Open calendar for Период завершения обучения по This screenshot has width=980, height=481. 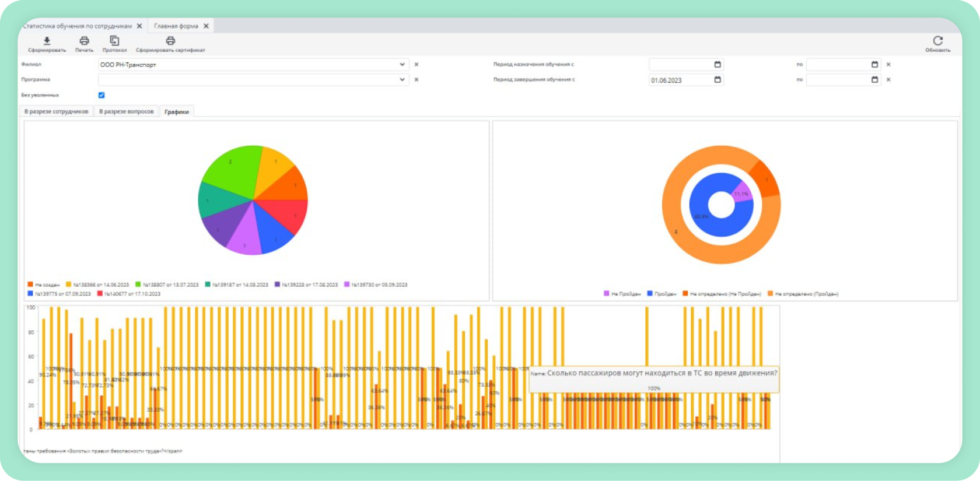coord(874,80)
